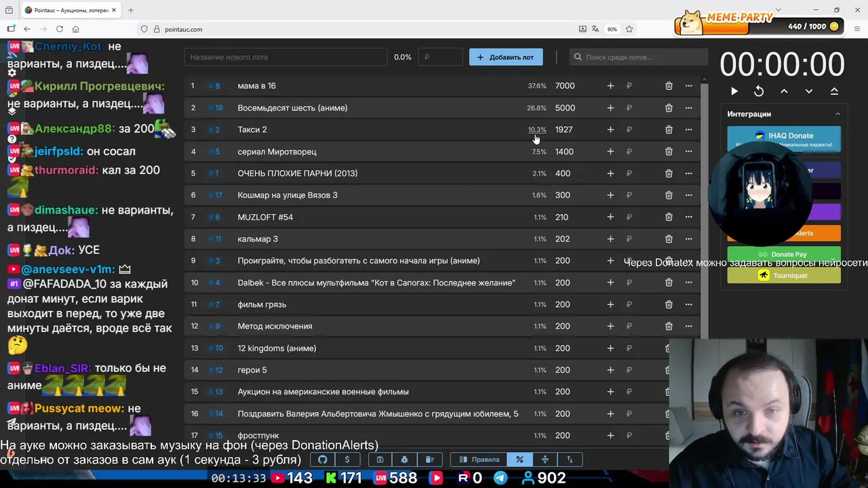Toggle the sort arrows icon
This screenshot has width=868, height=488.
(570, 460)
